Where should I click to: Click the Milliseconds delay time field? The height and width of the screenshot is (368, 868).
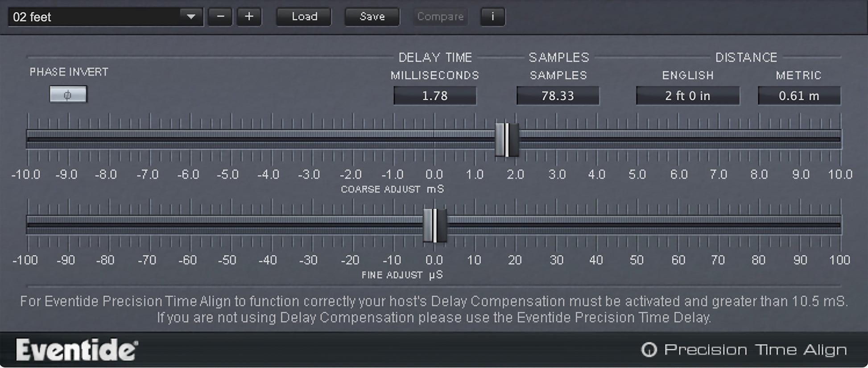[x=434, y=96]
